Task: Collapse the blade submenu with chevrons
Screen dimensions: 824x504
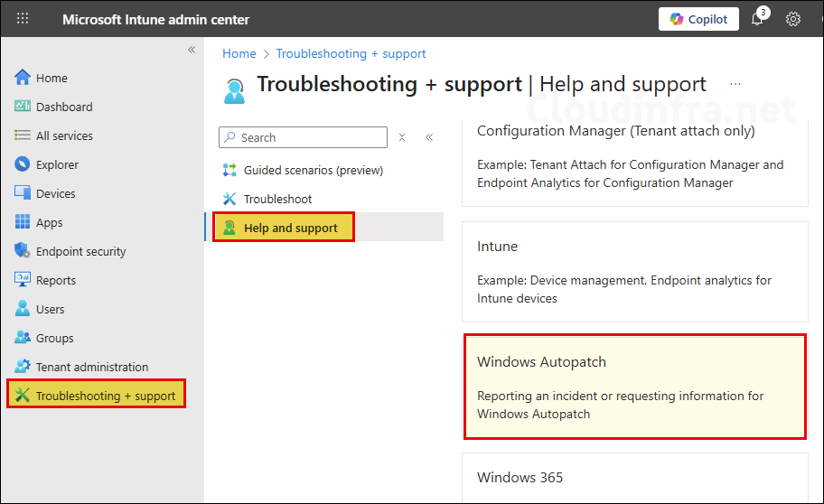Action: 429,137
